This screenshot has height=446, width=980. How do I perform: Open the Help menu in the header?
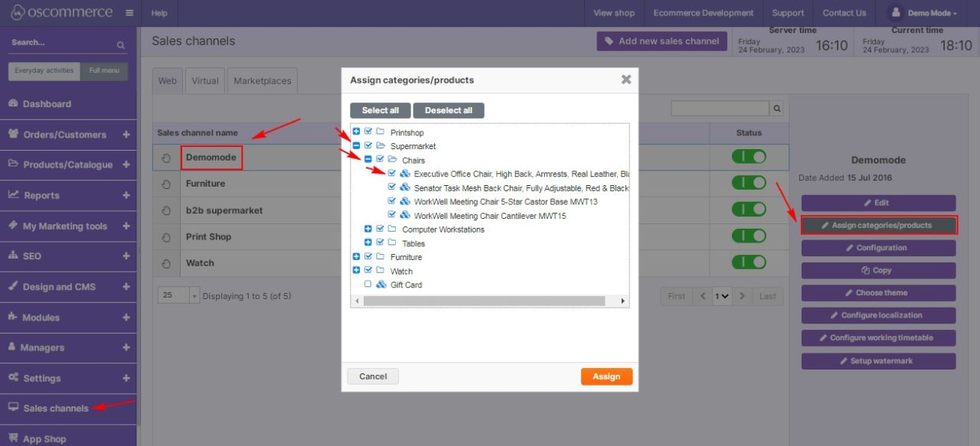[159, 13]
